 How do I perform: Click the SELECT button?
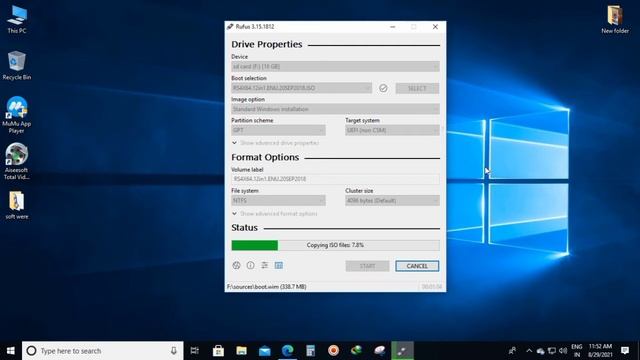(x=417, y=88)
